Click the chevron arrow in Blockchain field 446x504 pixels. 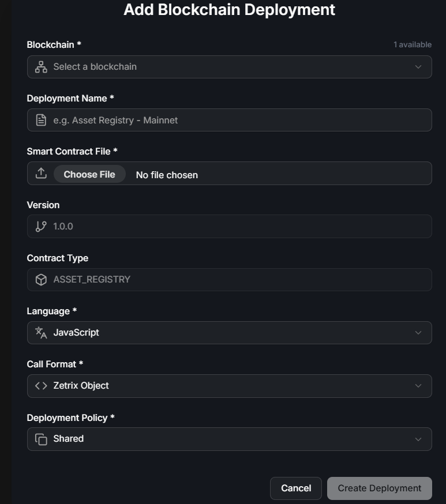click(418, 67)
